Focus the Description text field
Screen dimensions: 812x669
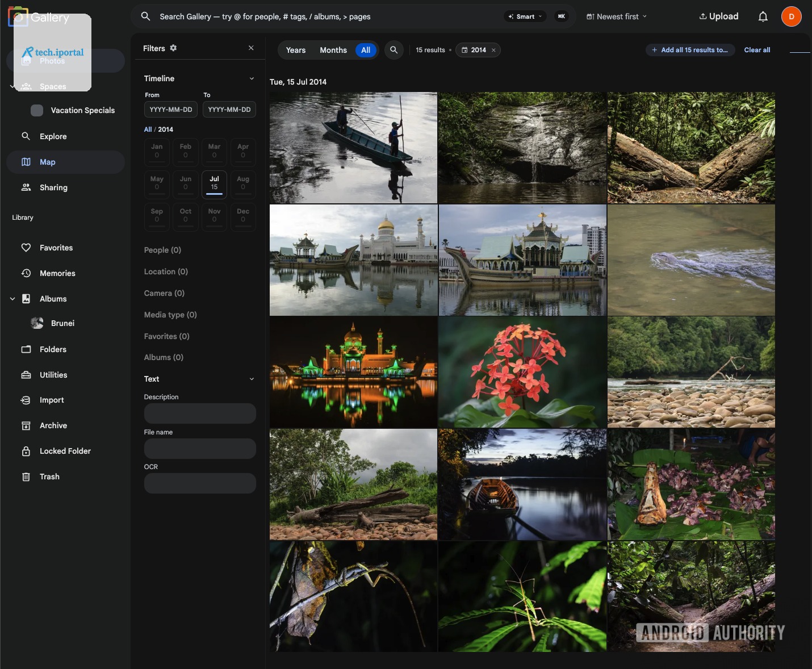click(200, 413)
